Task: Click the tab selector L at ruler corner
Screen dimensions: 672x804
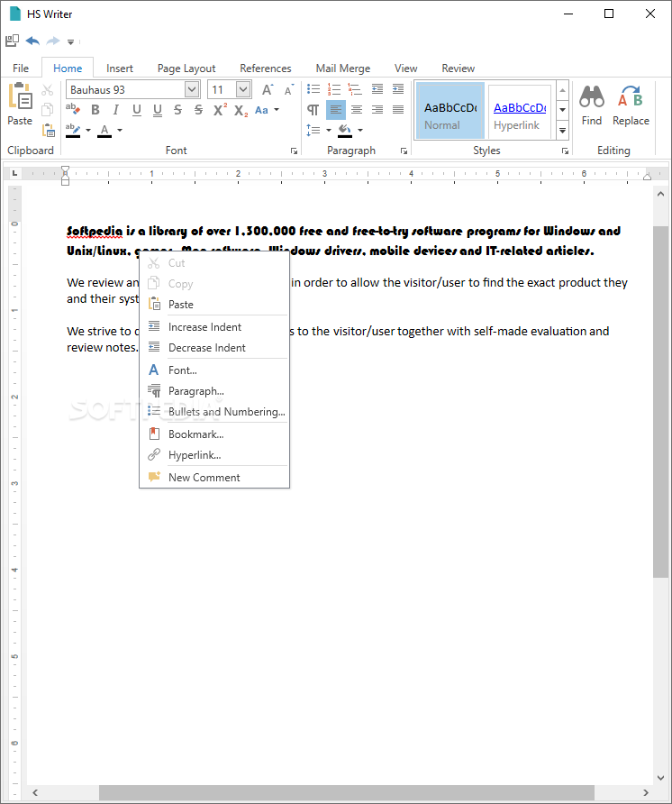Action: pyautogui.click(x=14, y=173)
